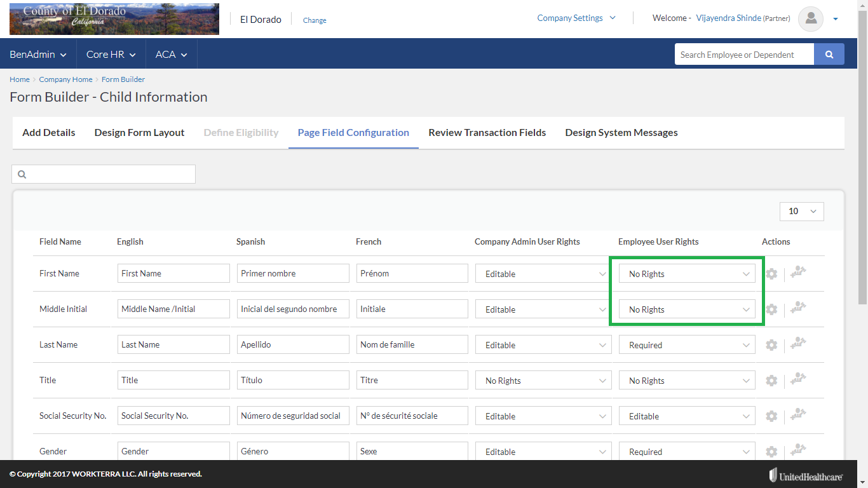Image resolution: width=868 pixels, height=488 pixels.
Task: Click Spanish input containing Primer nombre
Action: [293, 273]
